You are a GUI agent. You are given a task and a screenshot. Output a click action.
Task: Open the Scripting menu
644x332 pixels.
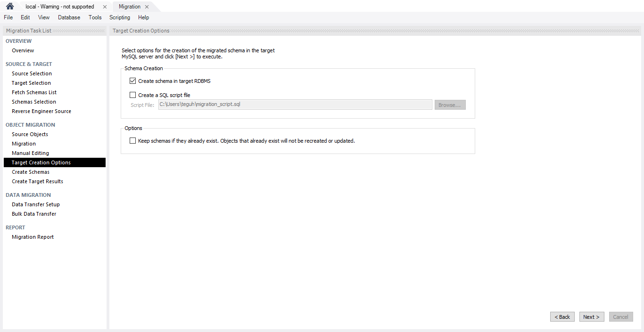(119, 17)
